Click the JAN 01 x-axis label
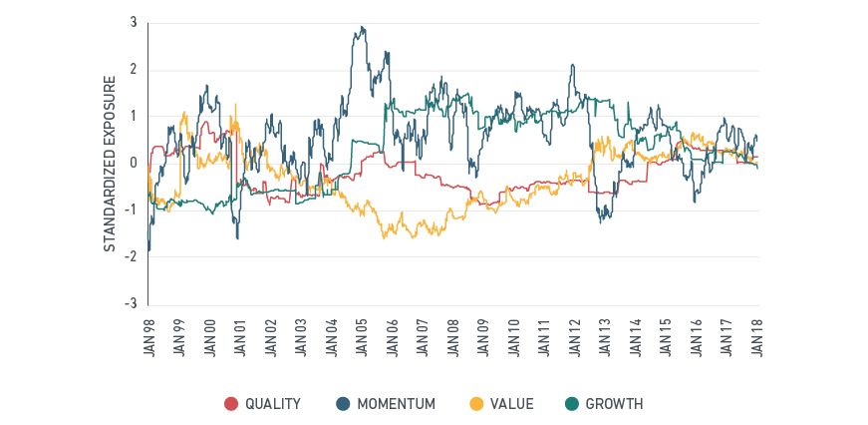This screenshot has width=868, height=425. tap(240, 337)
